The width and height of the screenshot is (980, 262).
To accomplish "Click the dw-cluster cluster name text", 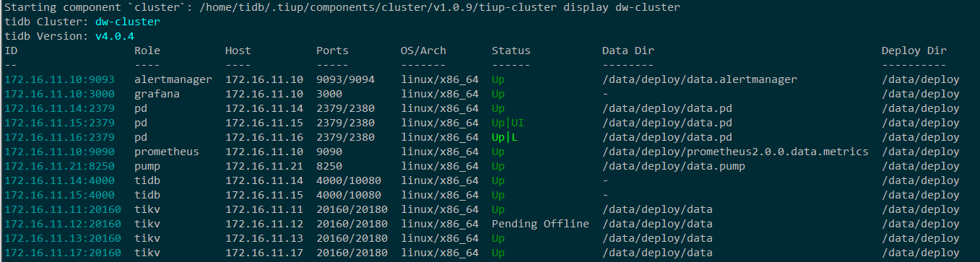I will coord(128,22).
